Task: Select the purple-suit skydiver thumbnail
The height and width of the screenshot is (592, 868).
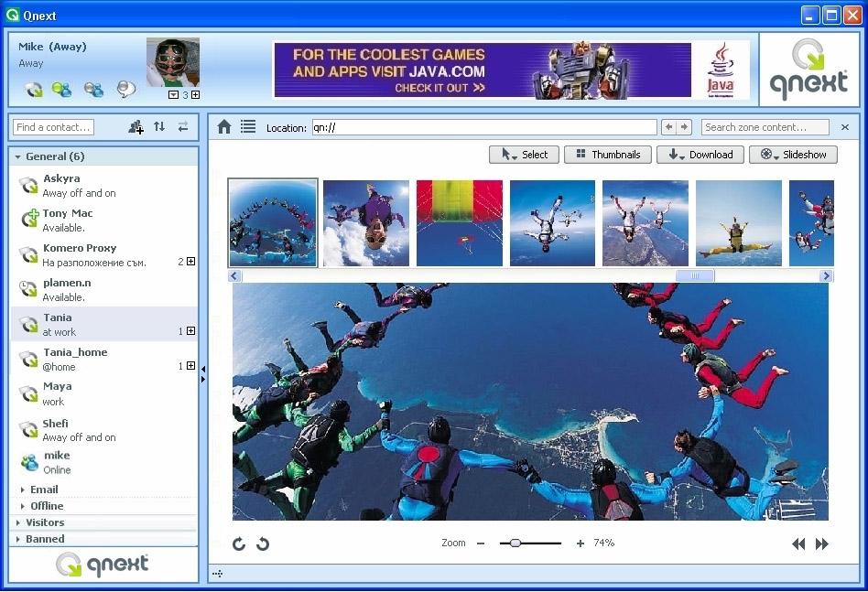Action: (366, 223)
